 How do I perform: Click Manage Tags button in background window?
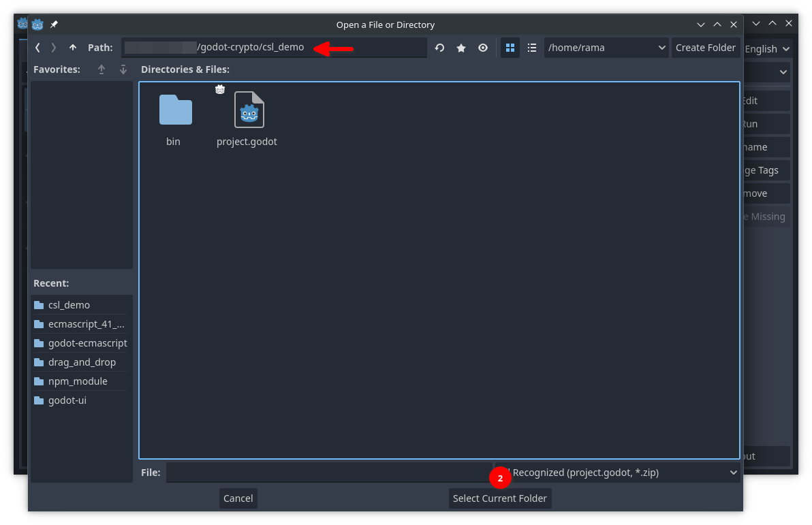(x=766, y=170)
